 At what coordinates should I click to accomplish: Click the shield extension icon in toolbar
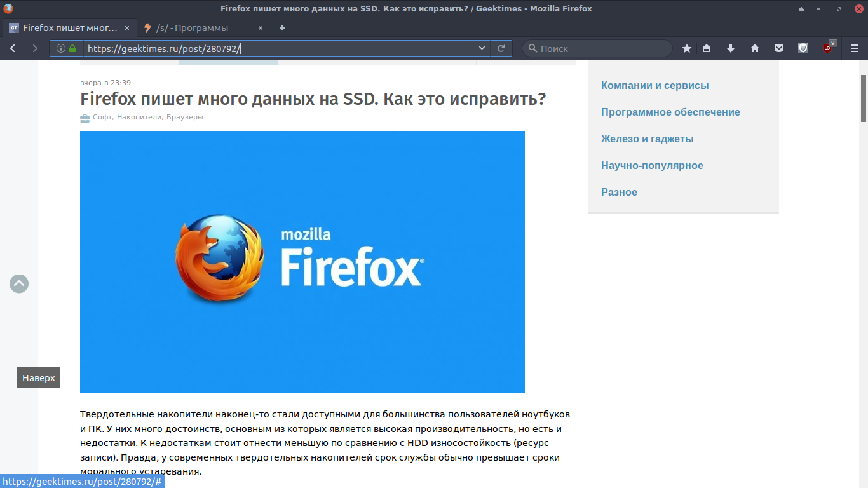point(803,48)
